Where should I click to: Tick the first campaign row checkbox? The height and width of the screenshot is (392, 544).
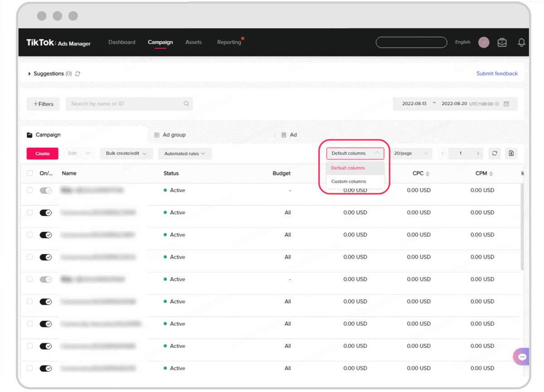click(30, 190)
